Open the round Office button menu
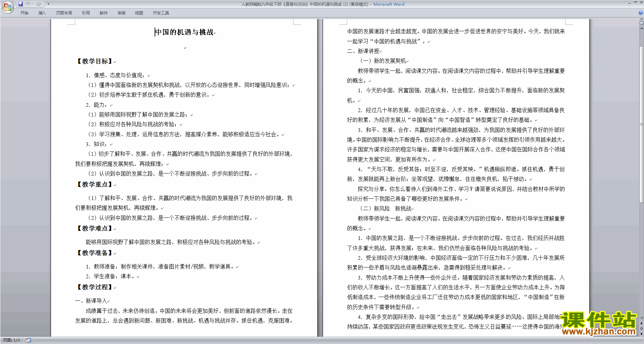This screenshot has height=344, width=644. coord(7,7)
